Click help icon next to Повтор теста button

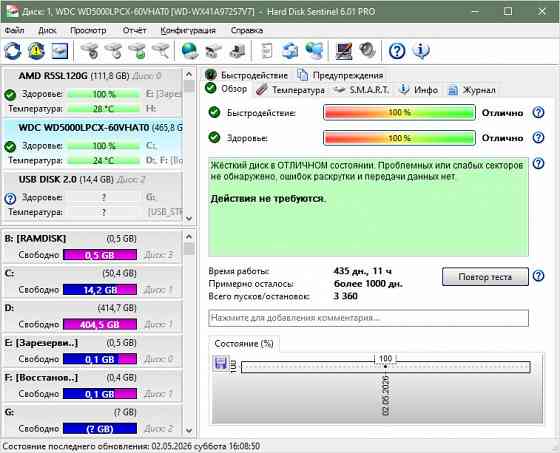538,276
